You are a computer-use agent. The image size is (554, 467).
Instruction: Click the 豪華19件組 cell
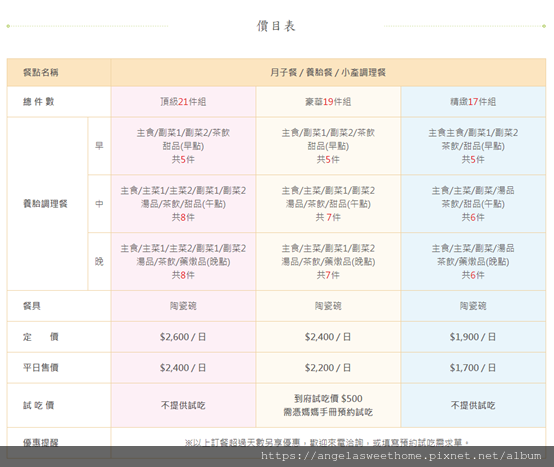click(328, 102)
